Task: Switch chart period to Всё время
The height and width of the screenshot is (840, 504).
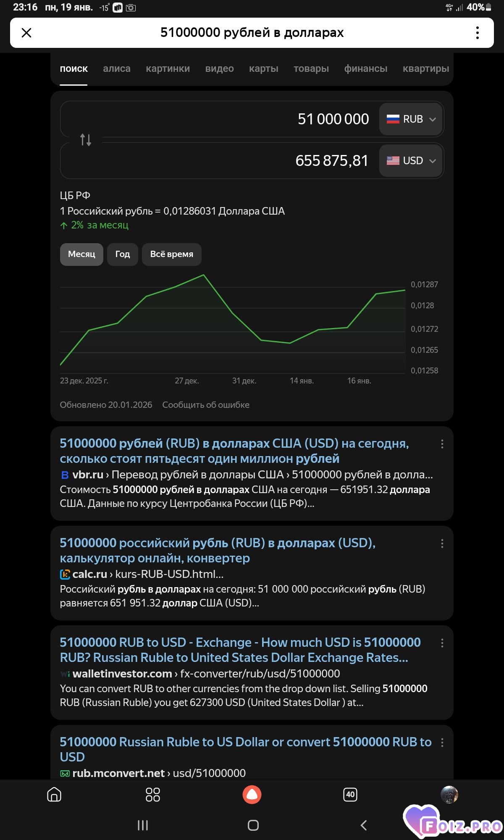Action: pyautogui.click(x=171, y=254)
